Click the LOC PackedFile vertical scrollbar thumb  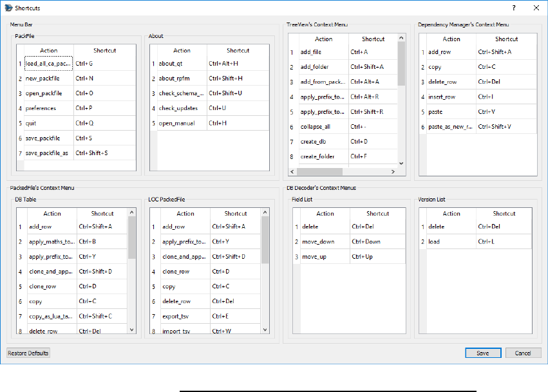(x=265, y=240)
